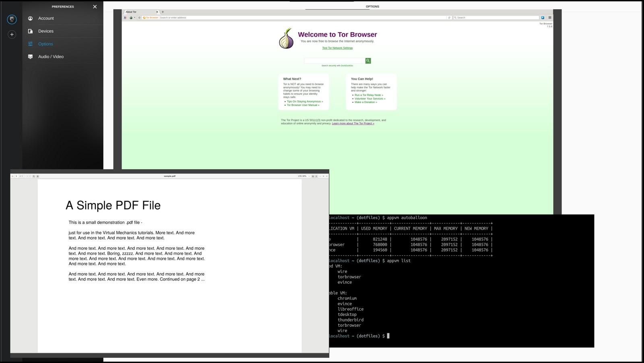
Task: Close the Wire Preferences panel
Action: (95, 6)
